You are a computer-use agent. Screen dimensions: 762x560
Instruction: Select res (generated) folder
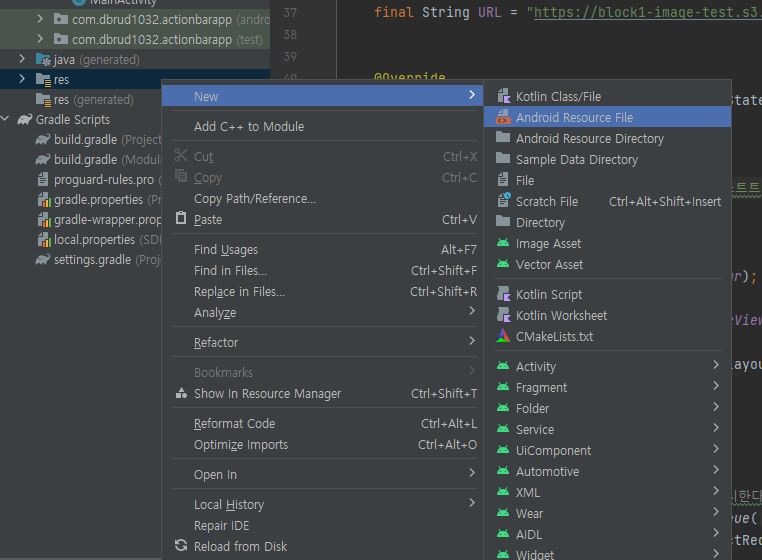pyautogui.click(x=85, y=100)
